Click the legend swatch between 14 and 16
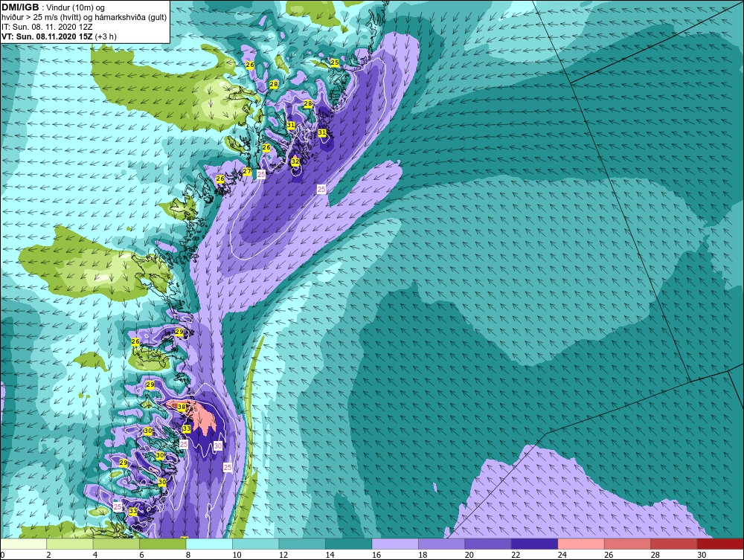 349,544
